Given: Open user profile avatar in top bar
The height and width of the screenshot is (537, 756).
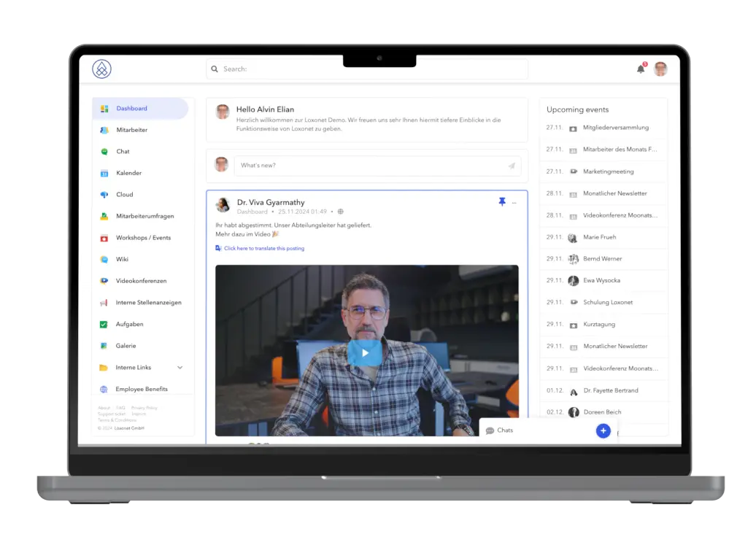Looking at the screenshot, I should tap(660, 69).
